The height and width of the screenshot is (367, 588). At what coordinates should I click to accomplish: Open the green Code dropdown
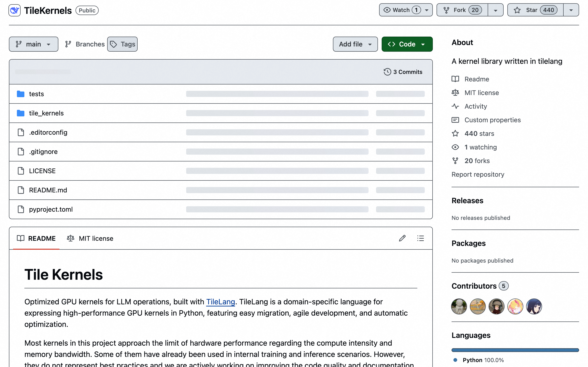pos(407,44)
